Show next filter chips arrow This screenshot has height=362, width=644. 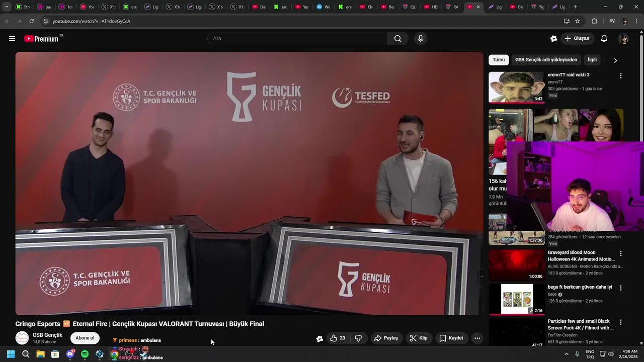coord(615,60)
